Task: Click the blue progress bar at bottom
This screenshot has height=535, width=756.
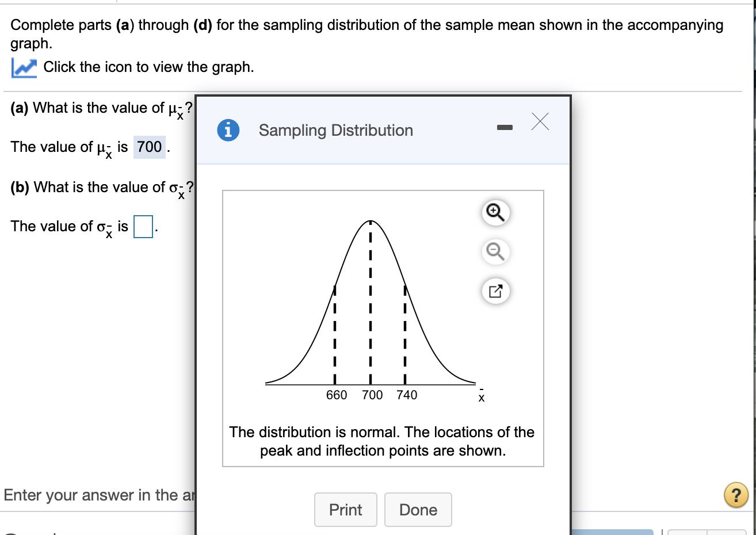Action: click(x=613, y=532)
